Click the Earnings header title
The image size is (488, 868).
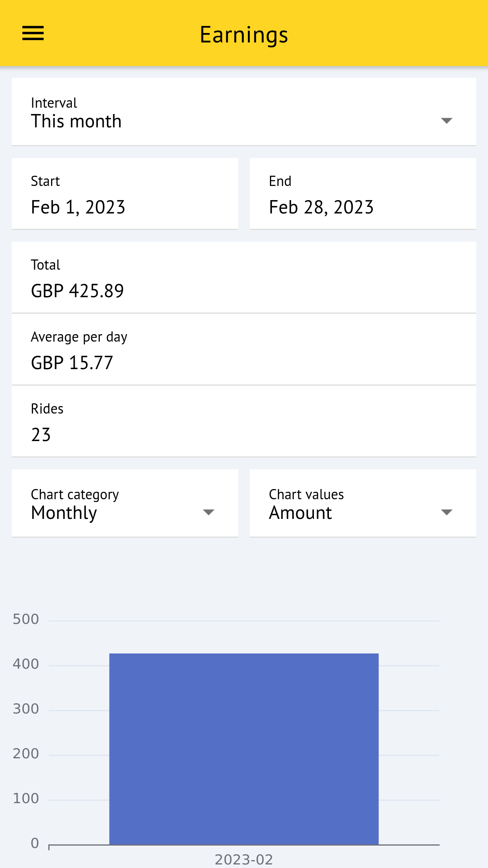pyautogui.click(x=244, y=35)
